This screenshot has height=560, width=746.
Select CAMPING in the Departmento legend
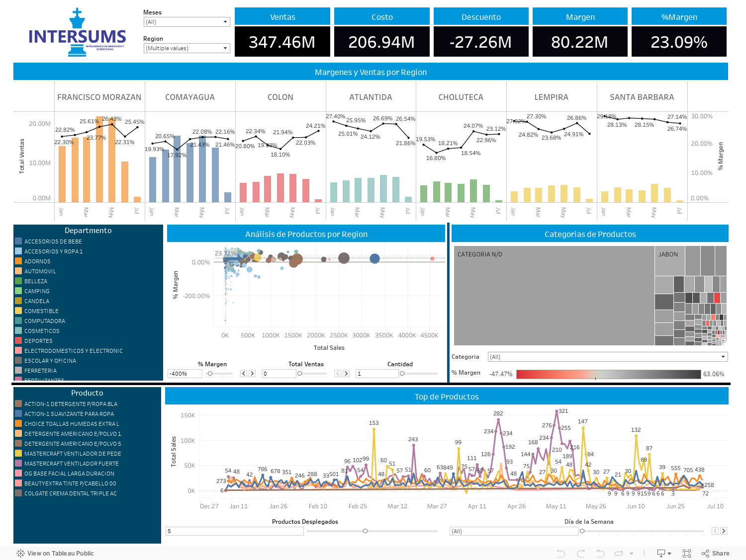tap(37, 291)
